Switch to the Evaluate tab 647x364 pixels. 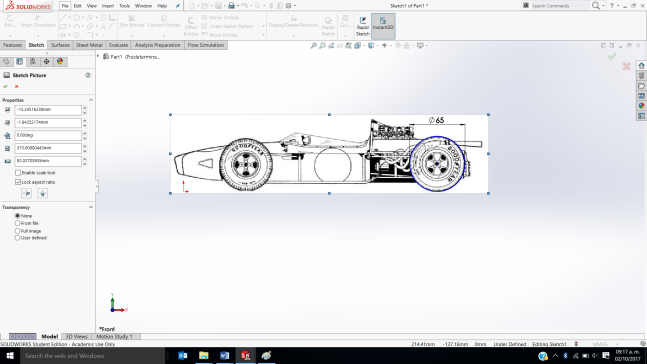tap(118, 45)
